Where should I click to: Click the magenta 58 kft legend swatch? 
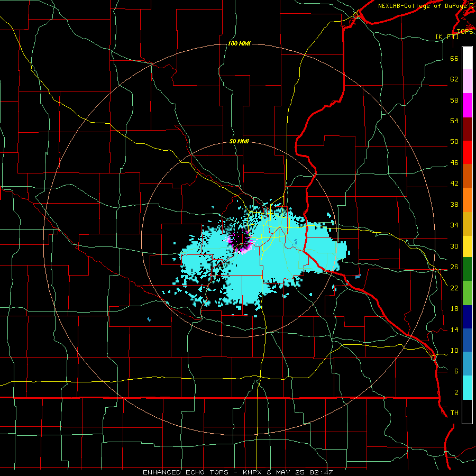(467, 105)
